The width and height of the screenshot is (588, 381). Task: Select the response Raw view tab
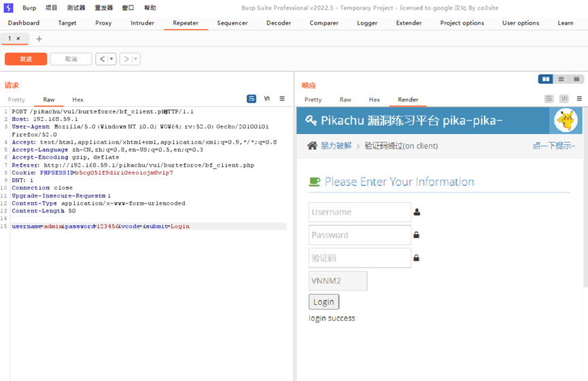(x=345, y=99)
